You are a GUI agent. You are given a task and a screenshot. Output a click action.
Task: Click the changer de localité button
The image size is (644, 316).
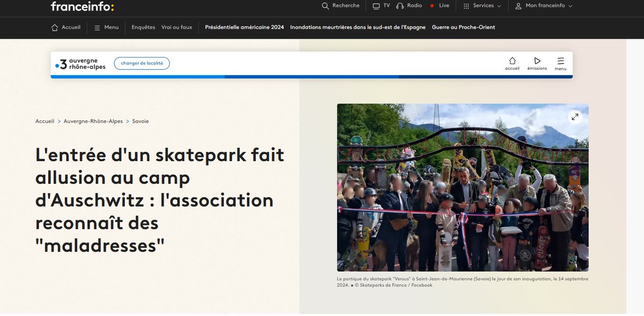click(x=142, y=63)
